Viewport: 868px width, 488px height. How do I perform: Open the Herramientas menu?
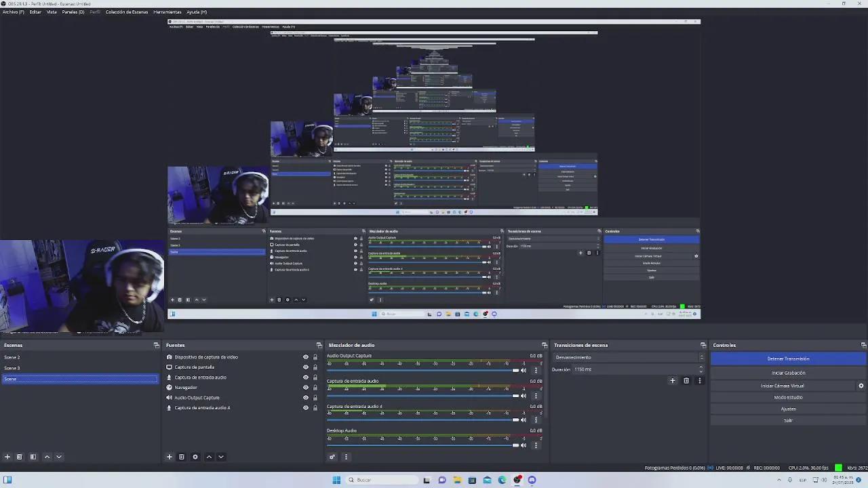(167, 12)
